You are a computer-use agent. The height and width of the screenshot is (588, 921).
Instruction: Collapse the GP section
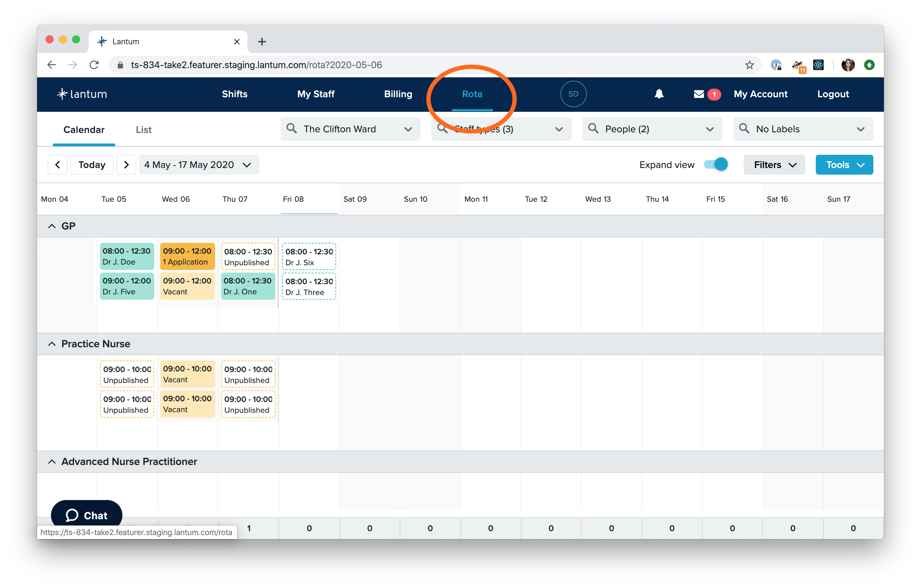coord(52,226)
